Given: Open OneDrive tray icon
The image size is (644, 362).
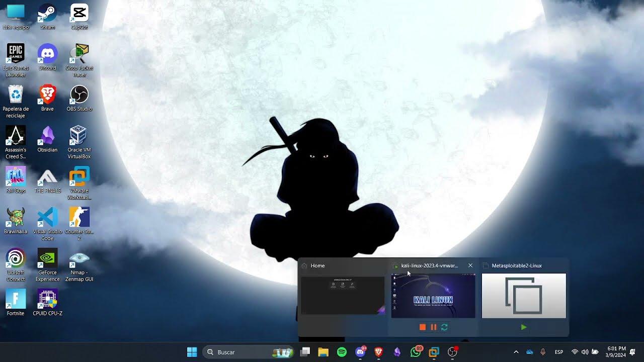Looking at the screenshot, I should coord(529,352).
